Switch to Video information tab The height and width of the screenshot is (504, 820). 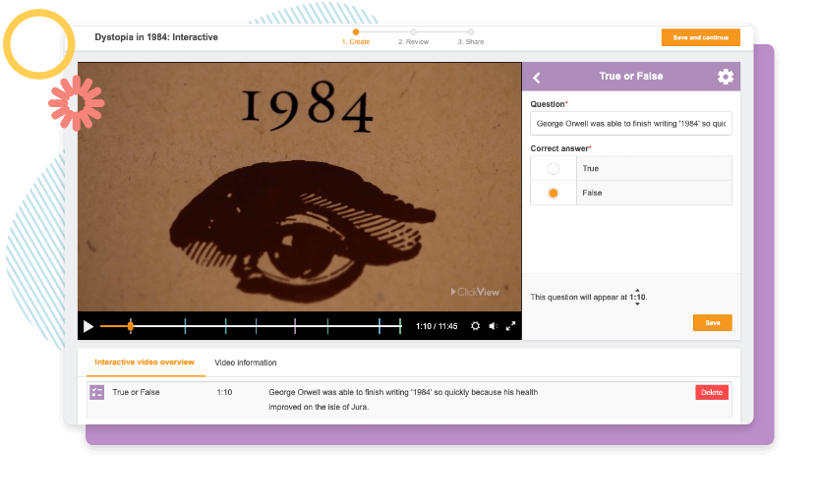[x=245, y=363]
